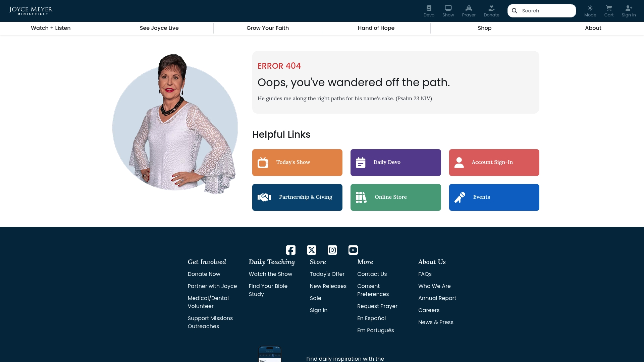The width and height of the screenshot is (644, 362).
Task: Open Who We Are footer link
Action: pos(434,286)
